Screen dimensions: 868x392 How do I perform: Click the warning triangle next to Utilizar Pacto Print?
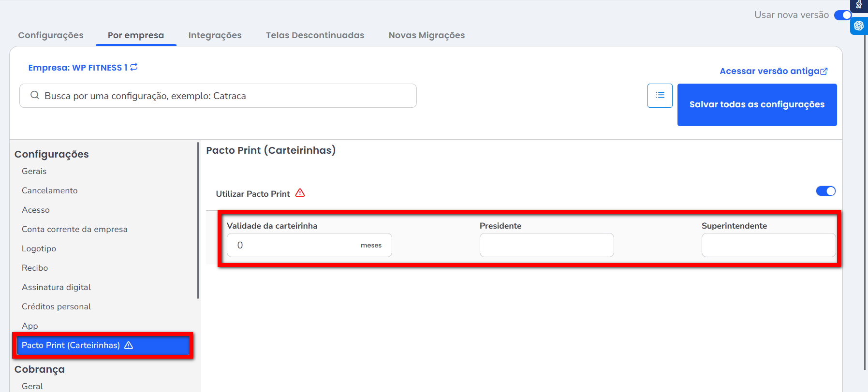tap(300, 193)
